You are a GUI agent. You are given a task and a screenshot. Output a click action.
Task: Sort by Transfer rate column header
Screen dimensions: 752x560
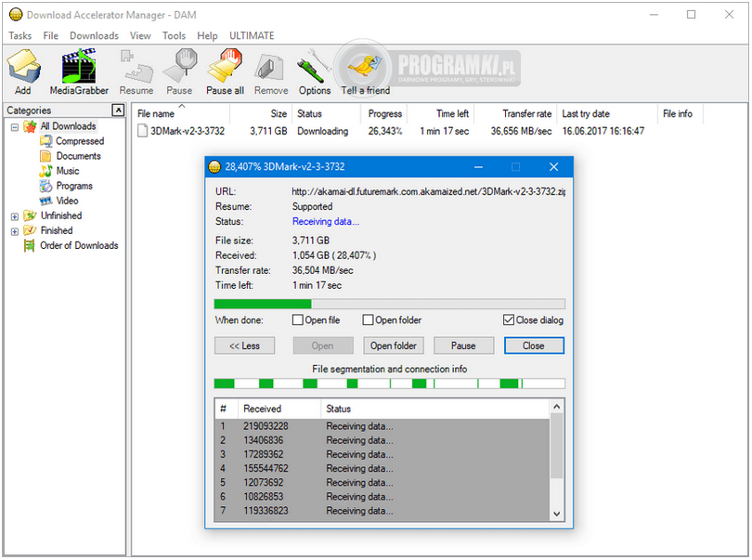(x=515, y=113)
